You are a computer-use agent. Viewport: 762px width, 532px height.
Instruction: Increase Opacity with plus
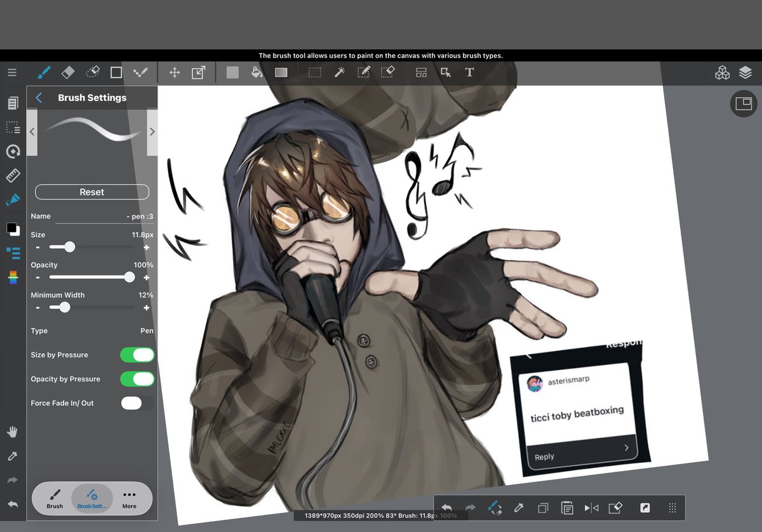pos(147,277)
